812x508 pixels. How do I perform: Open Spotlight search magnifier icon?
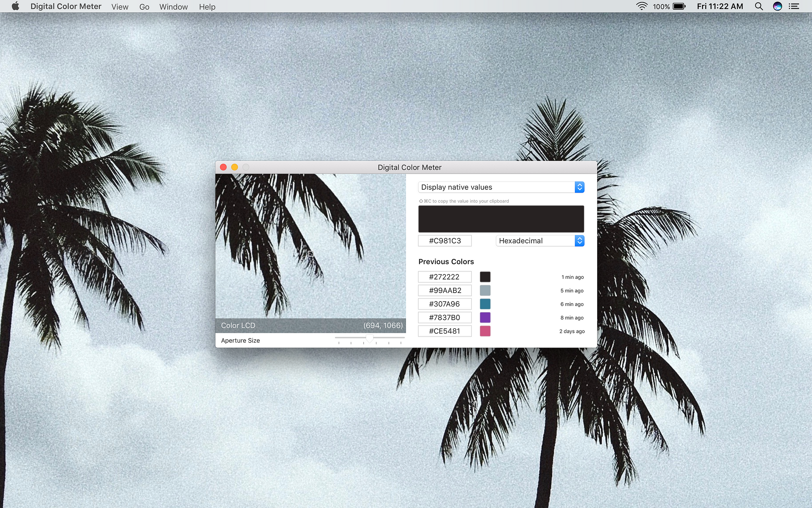pyautogui.click(x=759, y=6)
